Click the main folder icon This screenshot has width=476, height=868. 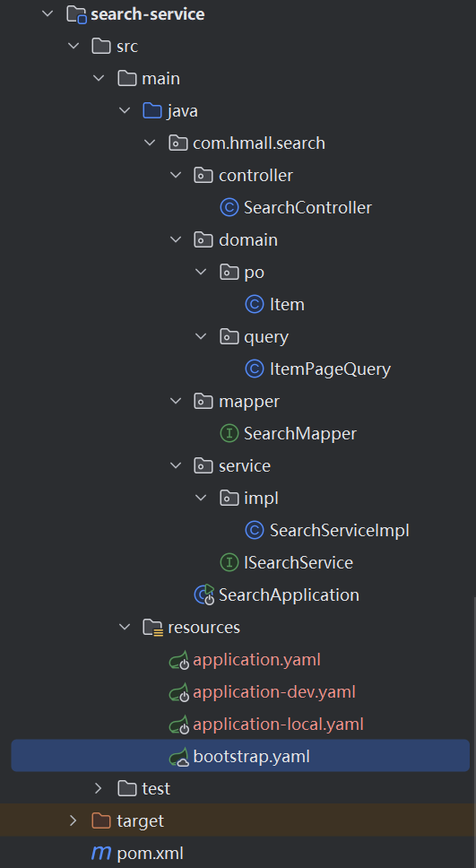(126, 79)
